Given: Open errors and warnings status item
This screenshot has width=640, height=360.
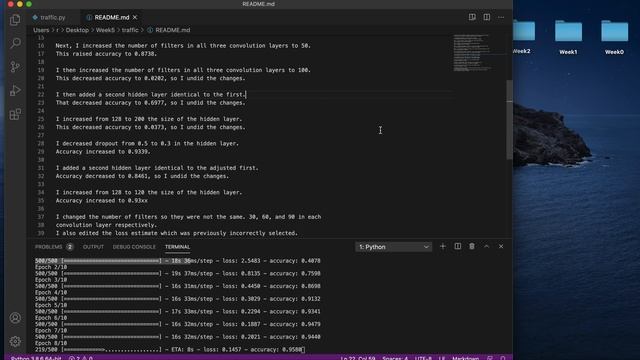Looking at the screenshot, I should pos(81,358).
